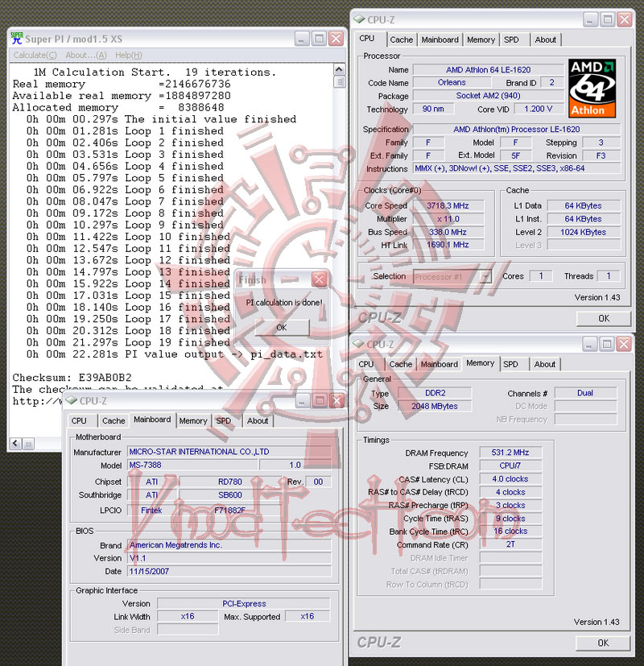
Task: Click Manufacturer MICRO-STAR INTERNATIONAL CO.,LTD
Action: (229, 452)
